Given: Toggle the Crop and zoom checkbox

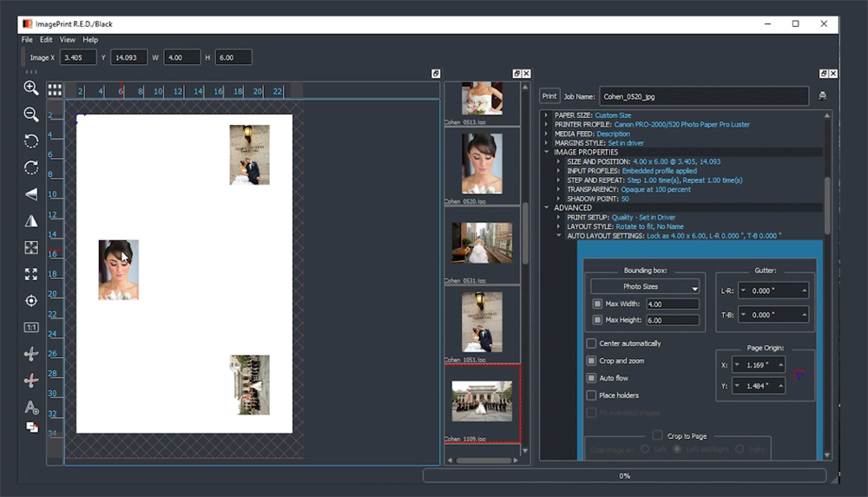Looking at the screenshot, I should click(x=592, y=361).
